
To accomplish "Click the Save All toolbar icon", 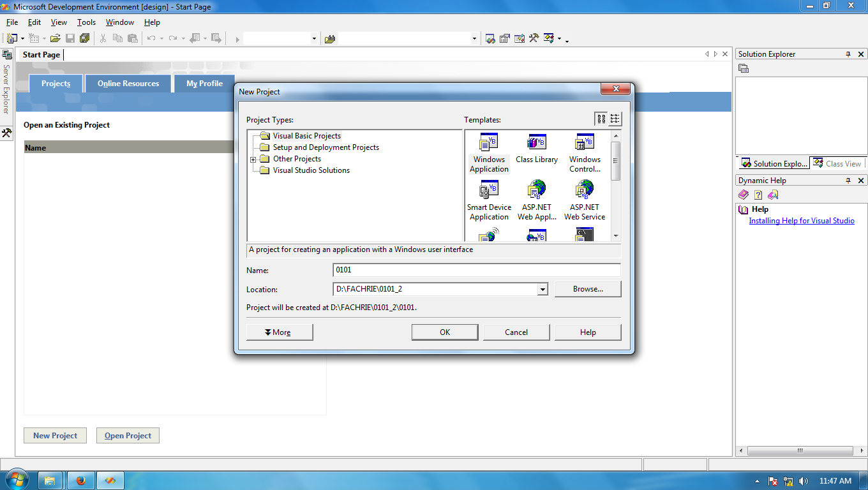I will 84,39.
